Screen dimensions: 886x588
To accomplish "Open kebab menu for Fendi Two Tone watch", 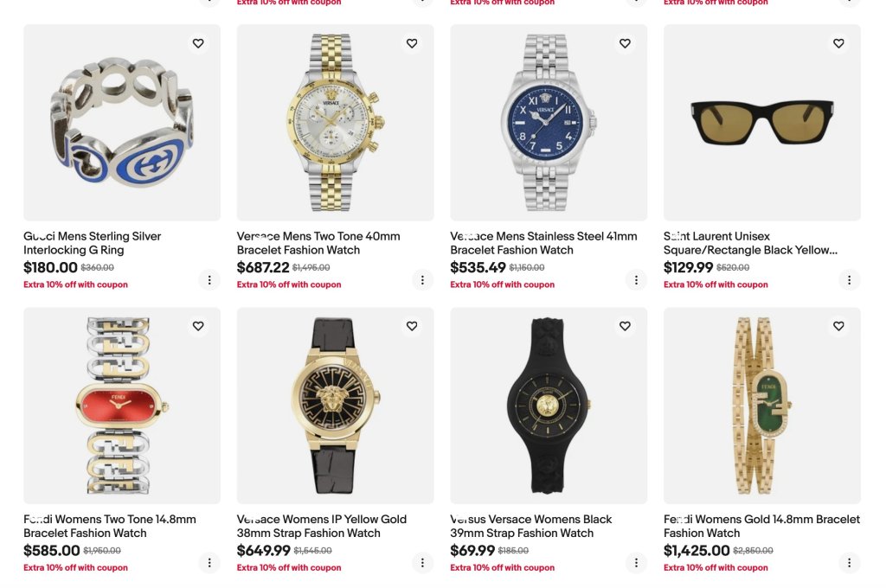I will (x=209, y=563).
